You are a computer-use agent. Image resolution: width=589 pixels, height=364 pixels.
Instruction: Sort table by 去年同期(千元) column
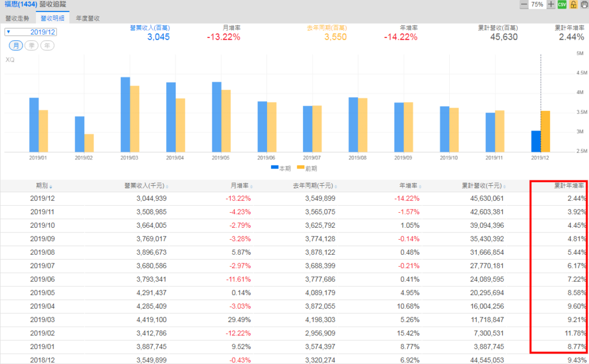pos(315,186)
